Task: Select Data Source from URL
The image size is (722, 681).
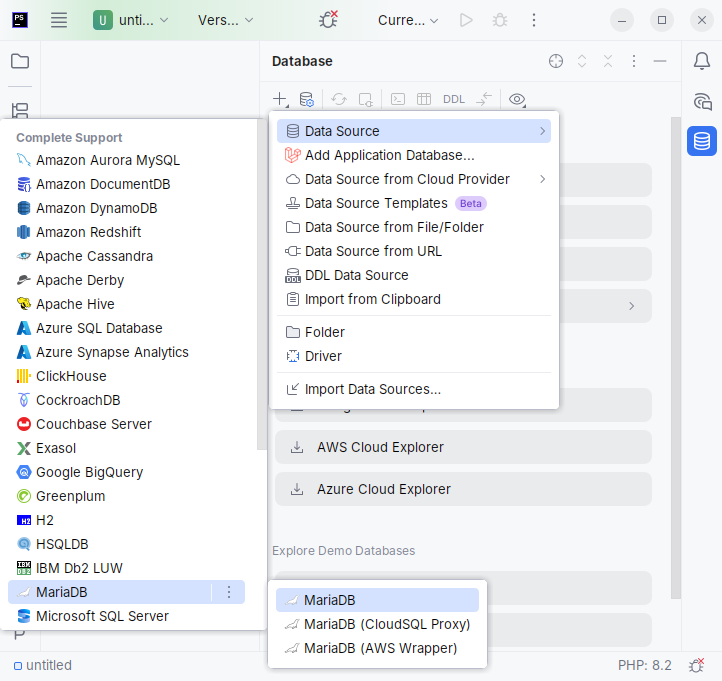Action: (x=414, y=251)
